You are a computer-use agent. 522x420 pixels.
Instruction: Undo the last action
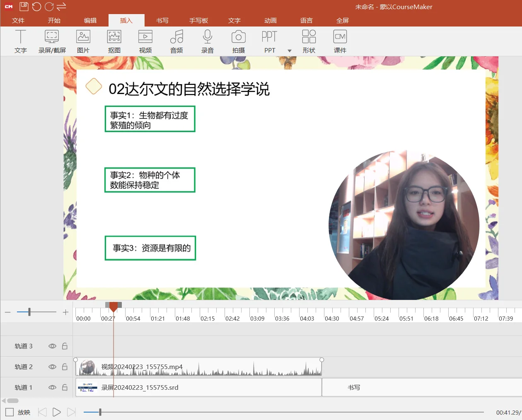click(x=36, y=6)
